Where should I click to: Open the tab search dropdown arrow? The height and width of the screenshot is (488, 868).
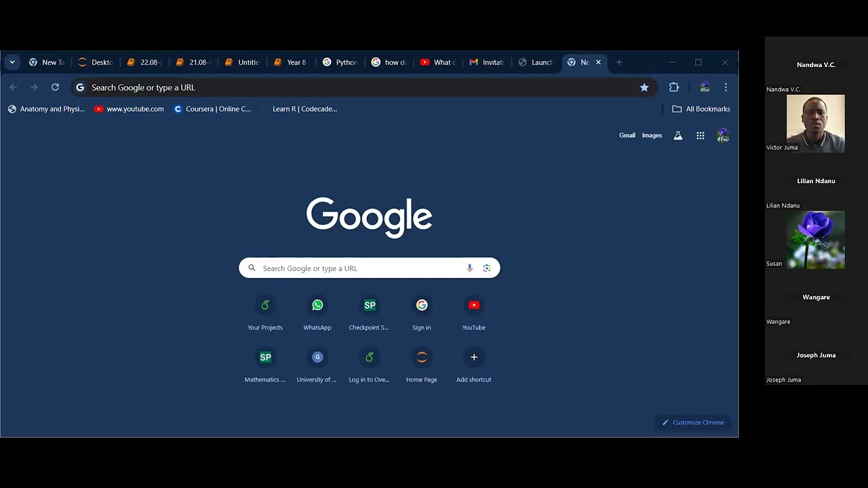[12, 62]
